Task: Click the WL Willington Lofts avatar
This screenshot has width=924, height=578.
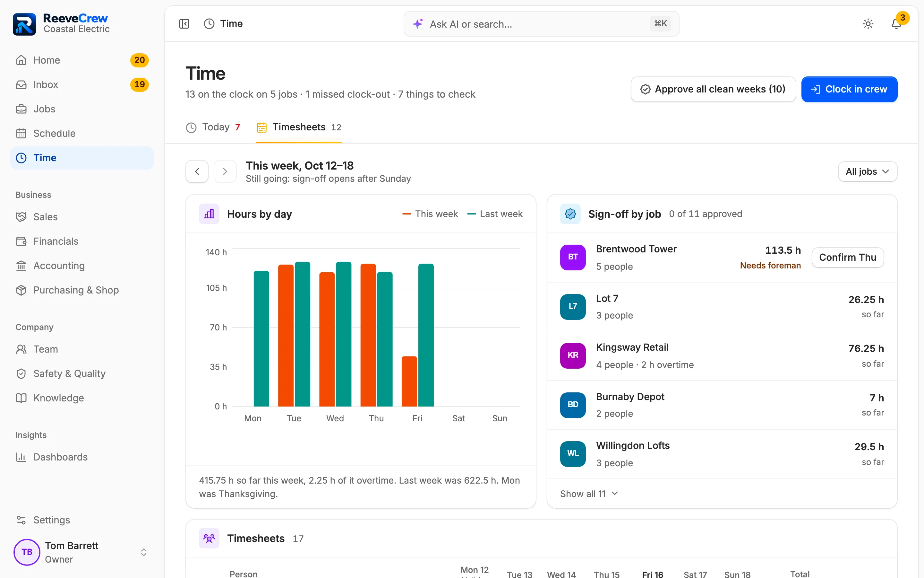Action: pyautogui.click(x=573, y=453)
